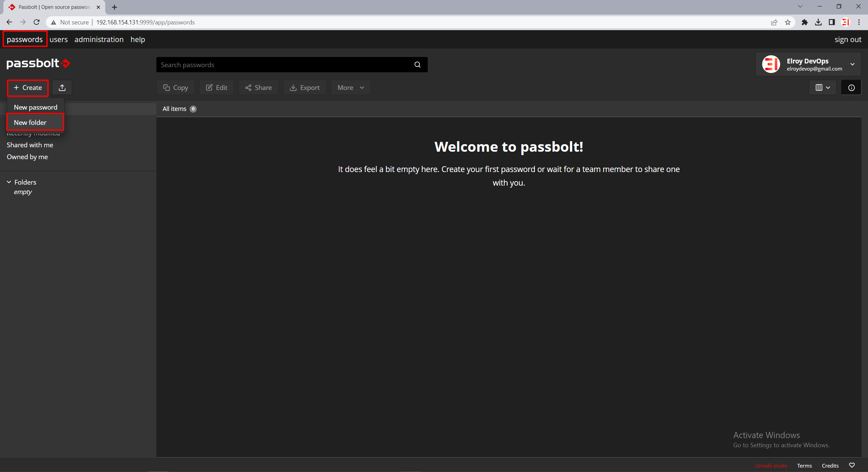
Task: Click the upload/import passwords icon
Action: pyautogui.click(x=62, y=88)
